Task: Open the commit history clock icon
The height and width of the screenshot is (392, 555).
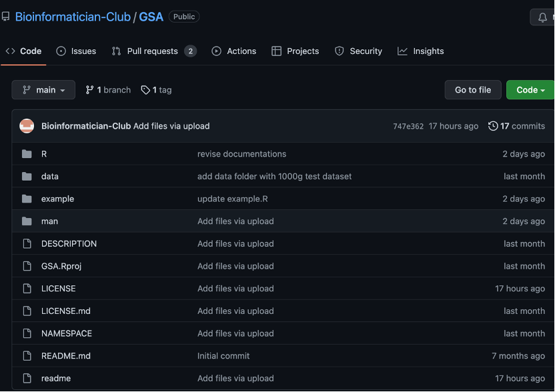Action: pyautogui.click(x=493, y=126)
